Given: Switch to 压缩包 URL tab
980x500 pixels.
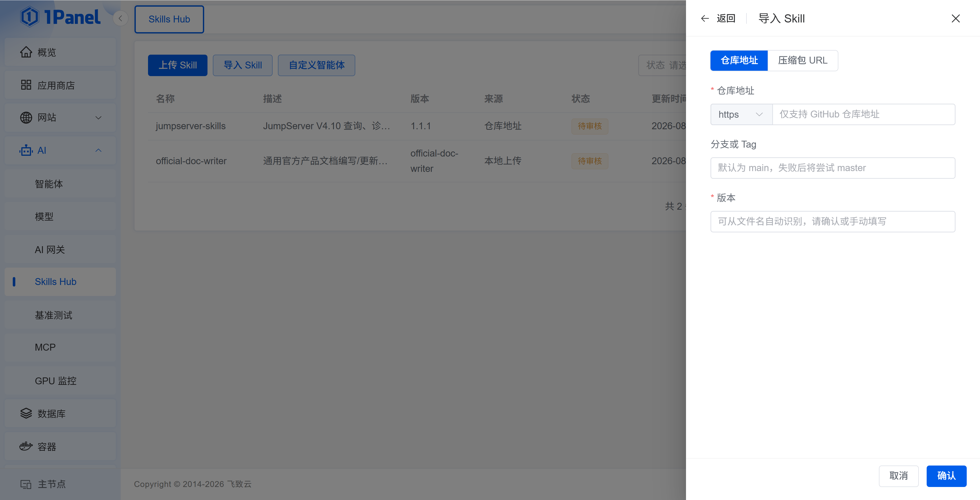Looking at the screenshot, I should click(803, 60).
